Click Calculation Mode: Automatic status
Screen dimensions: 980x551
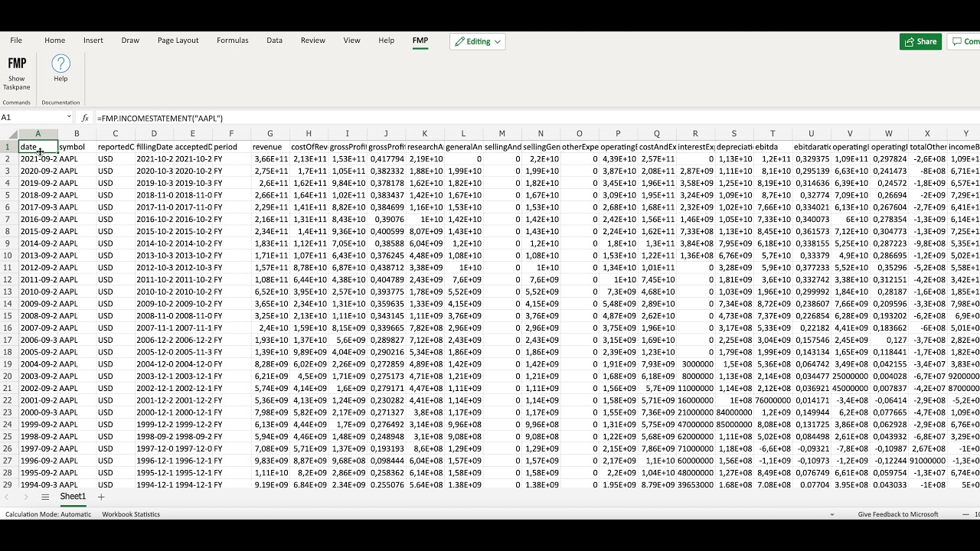click(x=48, y=514)
